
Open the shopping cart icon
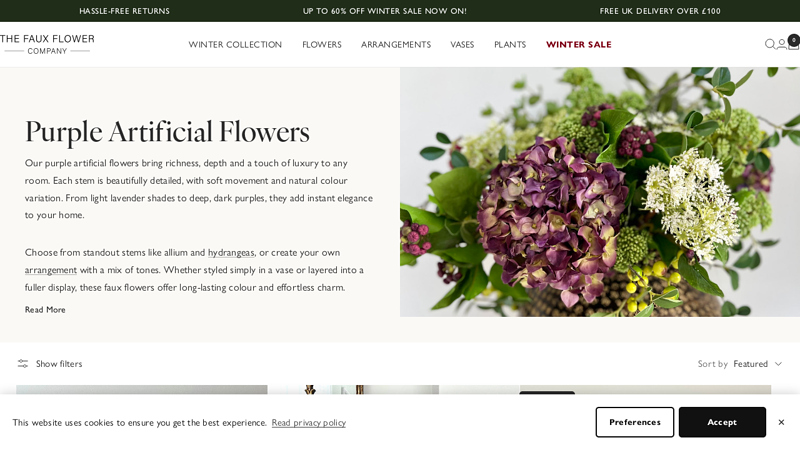793,43
